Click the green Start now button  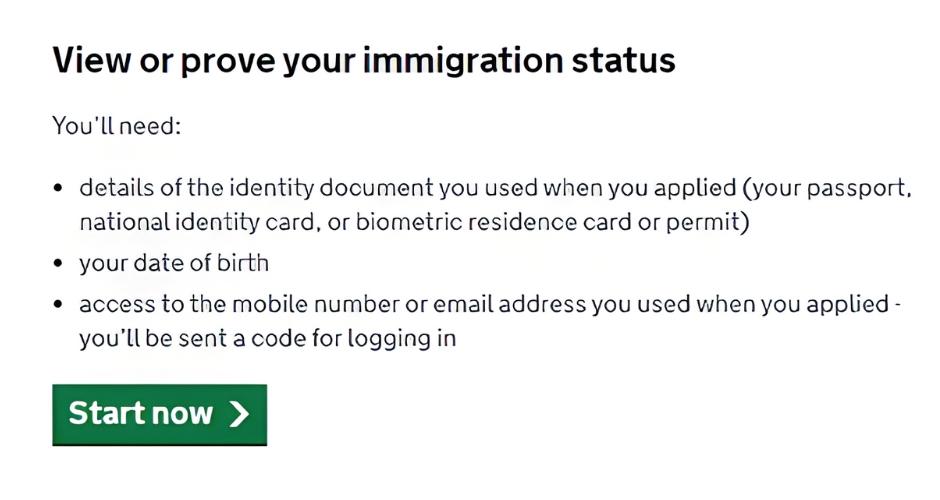tap(159, 415)
